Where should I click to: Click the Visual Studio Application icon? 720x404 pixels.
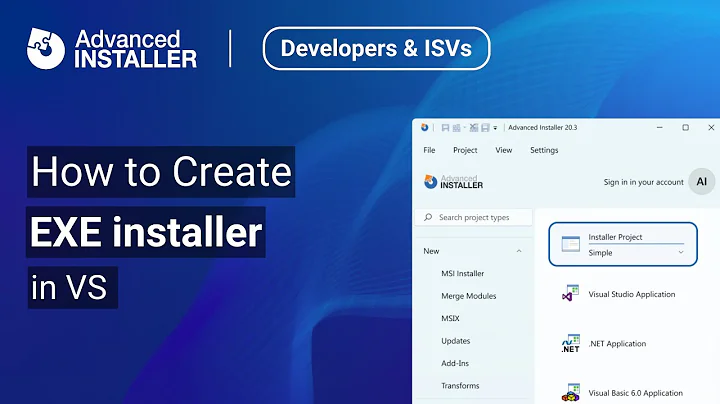571,294
